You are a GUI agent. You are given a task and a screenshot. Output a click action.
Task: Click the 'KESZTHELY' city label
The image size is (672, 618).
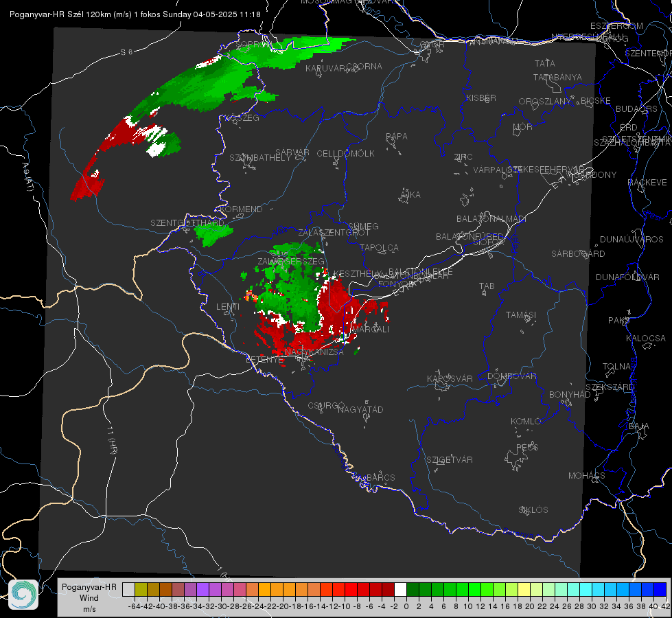pyautogui.click(x=357, y=273)
